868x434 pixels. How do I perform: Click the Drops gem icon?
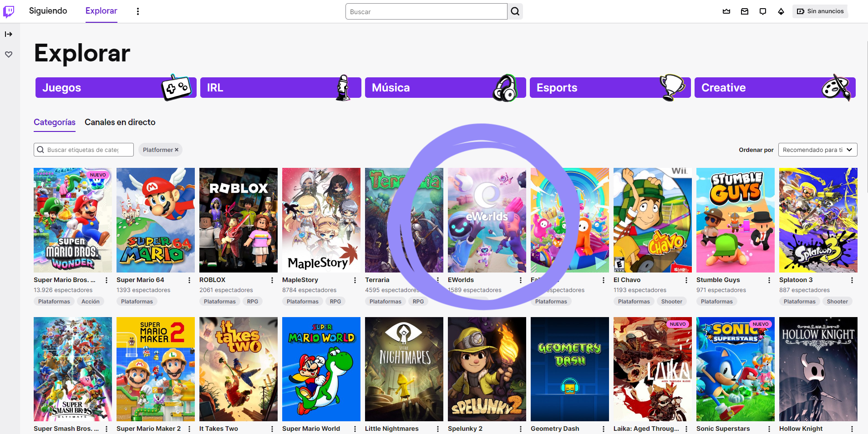click(x=781, y=11)
